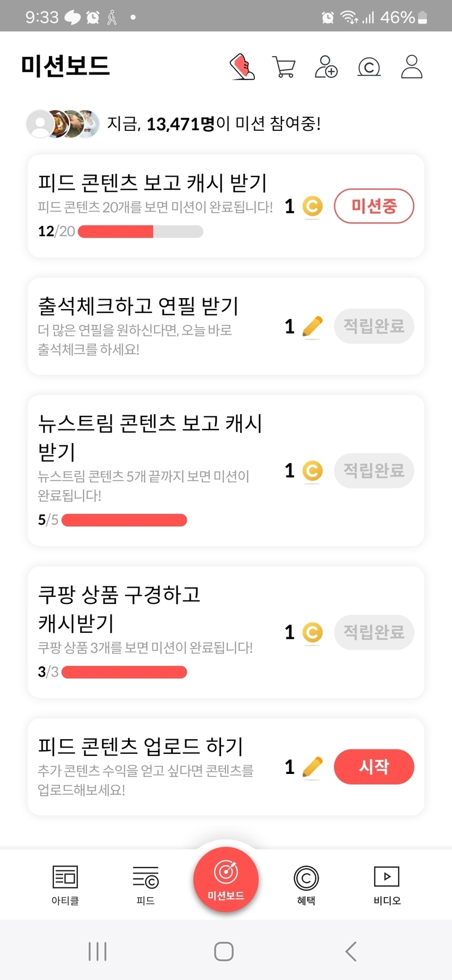Tap 적립완료 on the 출석체크 mission

tap(374, 326)
